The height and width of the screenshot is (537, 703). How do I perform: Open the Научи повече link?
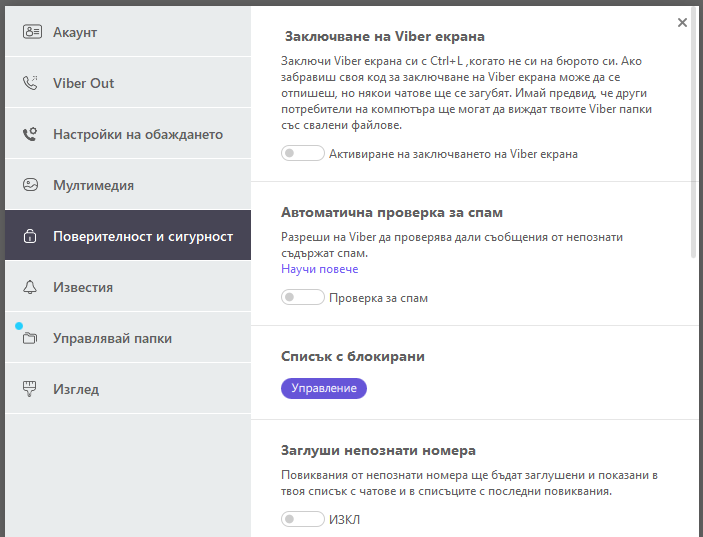point(319,269)
